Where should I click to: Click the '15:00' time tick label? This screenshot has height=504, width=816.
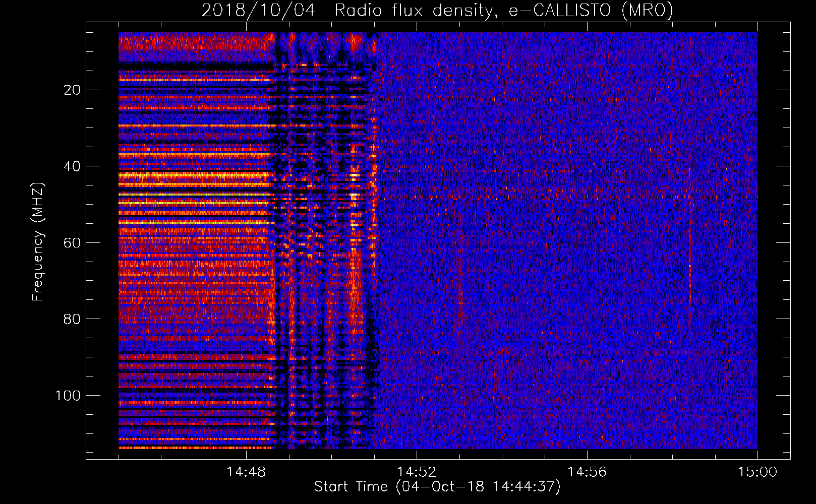757,472
